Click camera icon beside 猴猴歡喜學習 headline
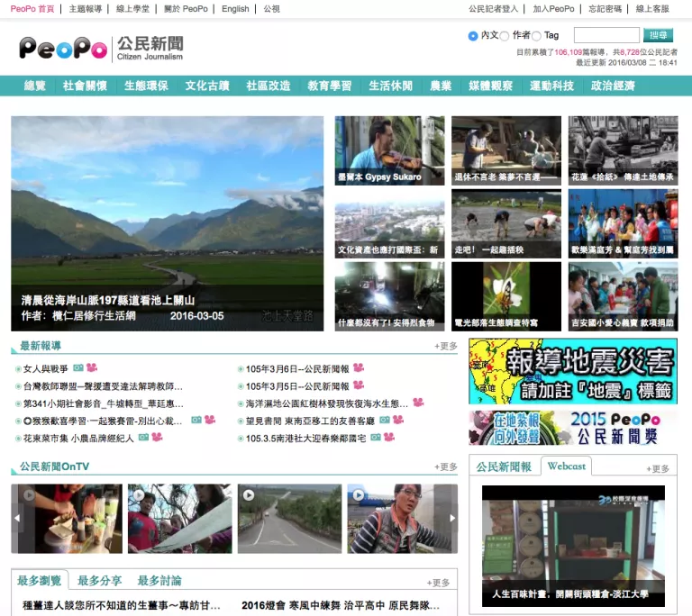Screen dimensions: 692x616 coord(196,420)
